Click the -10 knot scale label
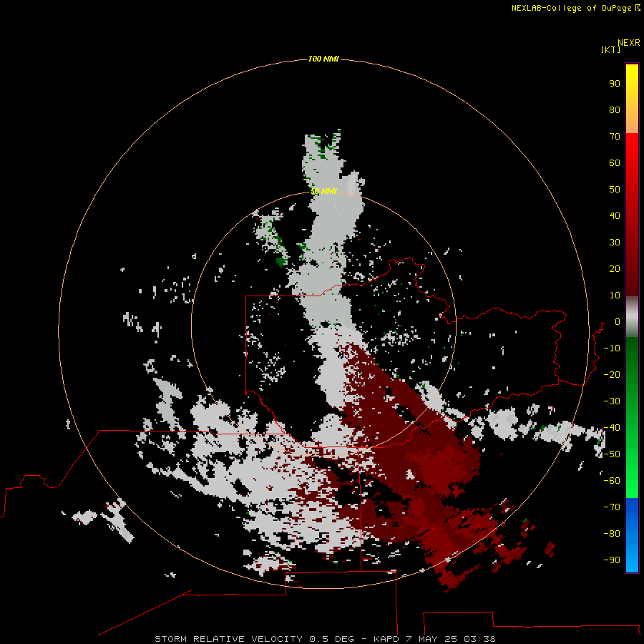The width and height of the screenshot is (644, 644). [x=612, y=348]
